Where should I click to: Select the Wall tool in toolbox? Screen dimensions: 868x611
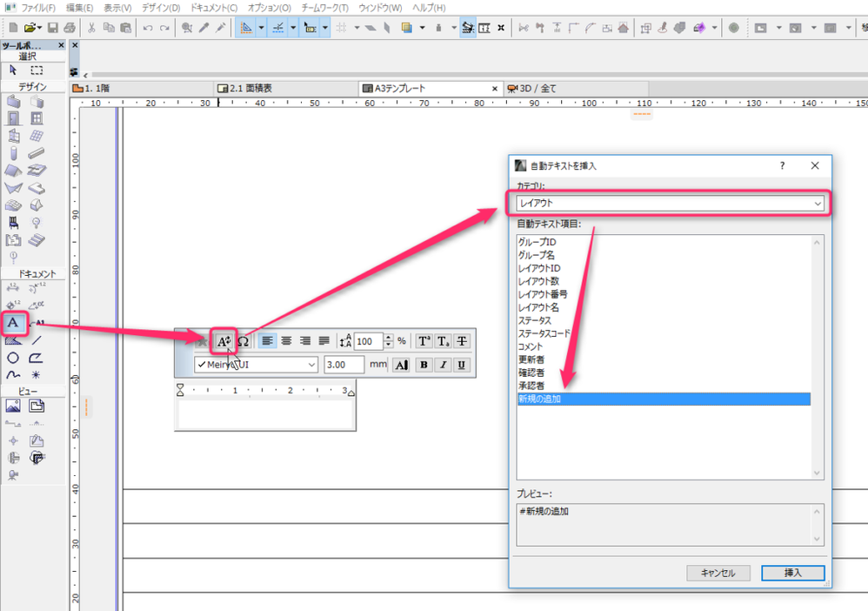[x=13, y=101]
